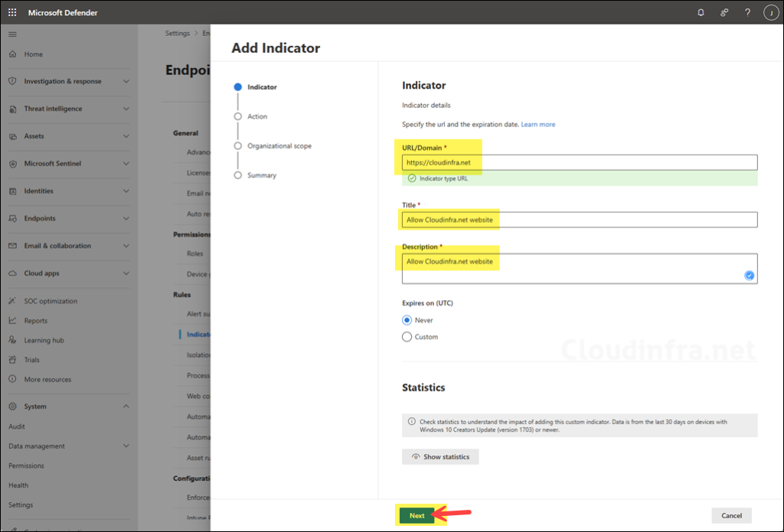
Task: Open the Microsoft 365 app launcher
Action: point(11,12)
